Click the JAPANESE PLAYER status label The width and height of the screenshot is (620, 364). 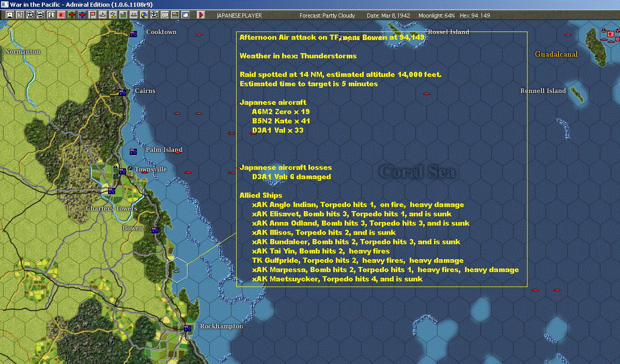pyautogui.click(x=239, y=15)
